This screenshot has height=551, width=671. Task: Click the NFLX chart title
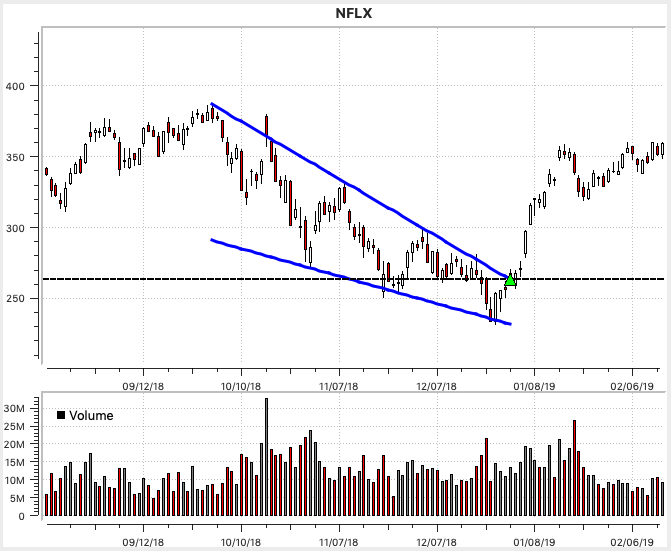pos(354,13)
